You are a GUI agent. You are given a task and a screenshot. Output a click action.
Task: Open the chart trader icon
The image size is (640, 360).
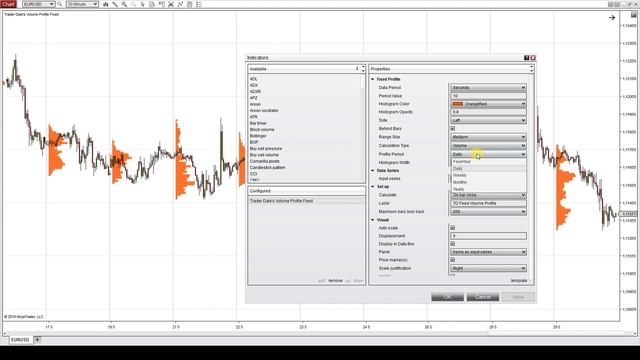[162, 4]
